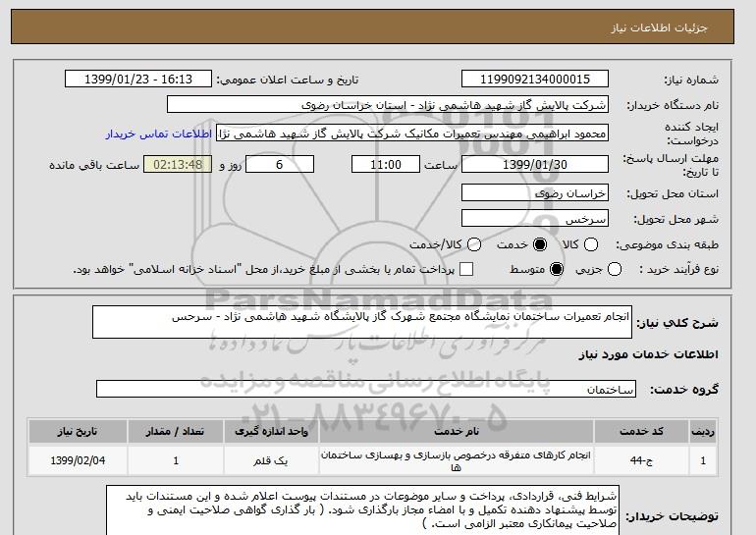The image size is (756, 535).
Task: Select the کالا/خدمت radio button
Action: tap(474, 244)
